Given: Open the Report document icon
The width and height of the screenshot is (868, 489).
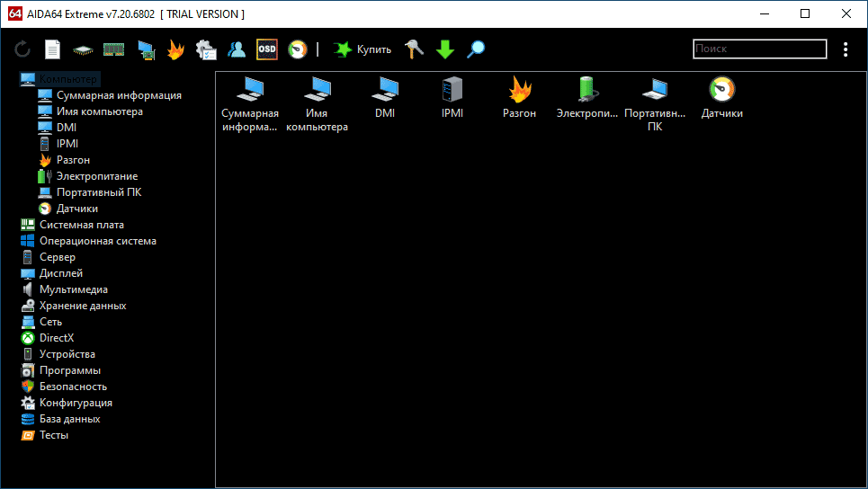Looking at the screenshot, I should tap(53, 49).
